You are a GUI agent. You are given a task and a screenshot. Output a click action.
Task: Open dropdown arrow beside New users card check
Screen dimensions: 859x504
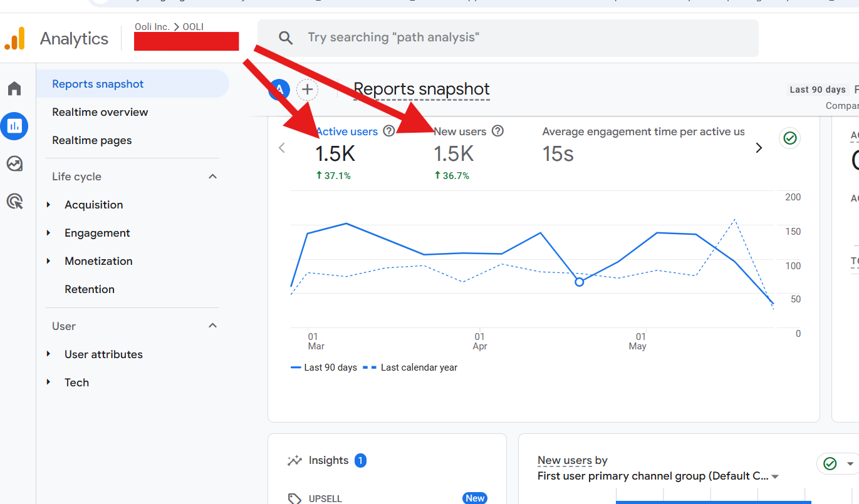850,464
